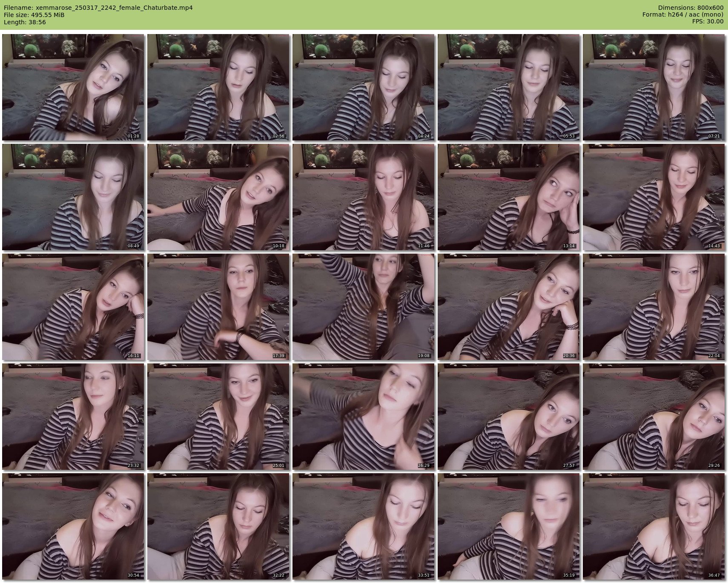
Task: Open the frame labeled 25:01
Action: pyautogui.click(x=218, y=417)
